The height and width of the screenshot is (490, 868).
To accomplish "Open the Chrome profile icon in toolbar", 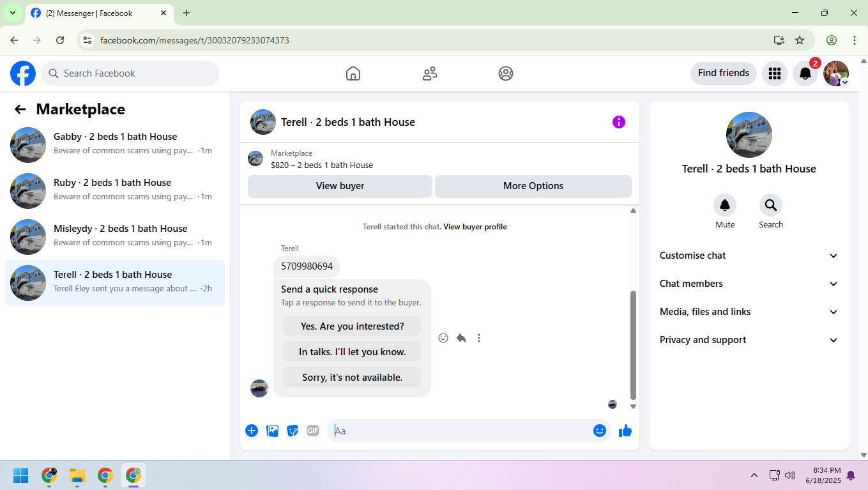I will (x=832, y=40).
